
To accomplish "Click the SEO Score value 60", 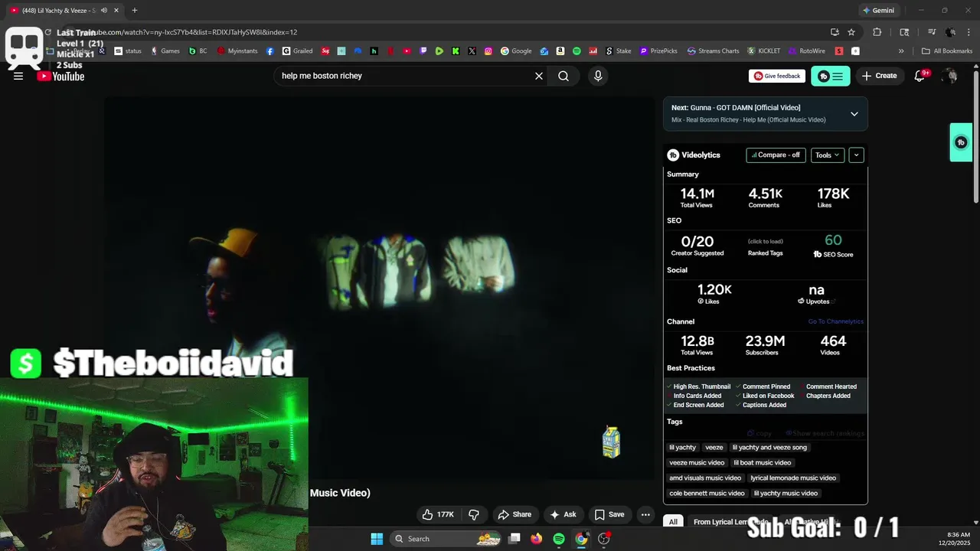I will pyautogui.click(x=833, y=240).
